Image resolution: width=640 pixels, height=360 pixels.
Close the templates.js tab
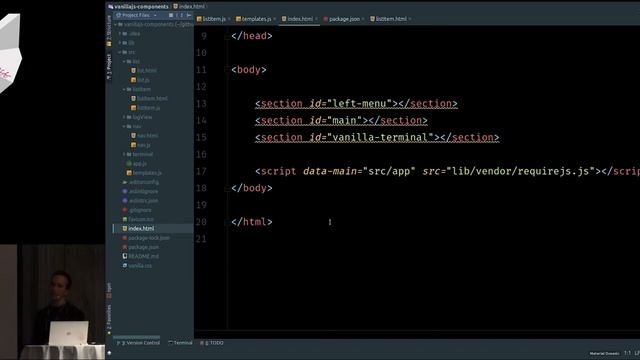pyautogui.click(x=275, y=19)
